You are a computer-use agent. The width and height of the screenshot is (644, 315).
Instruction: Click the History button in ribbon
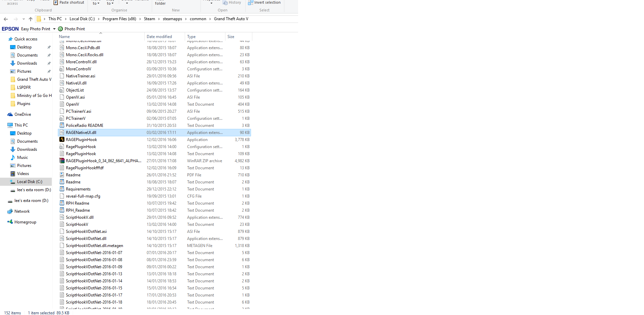click(232, 3)
